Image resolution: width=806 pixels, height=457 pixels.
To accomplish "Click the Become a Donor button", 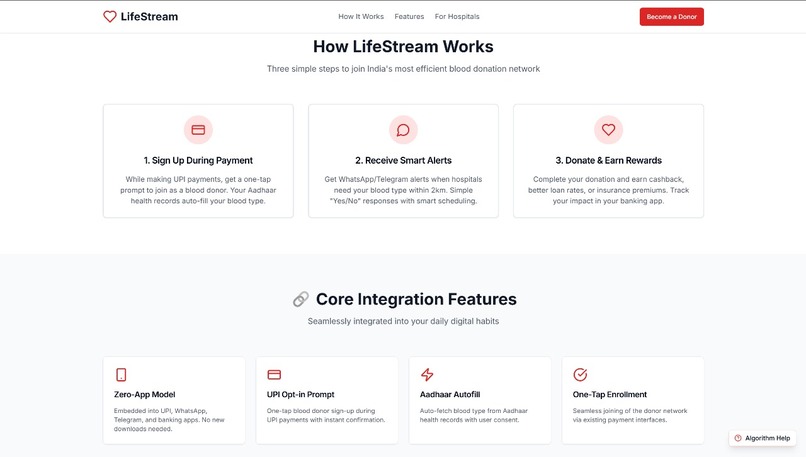I will 671,16.
